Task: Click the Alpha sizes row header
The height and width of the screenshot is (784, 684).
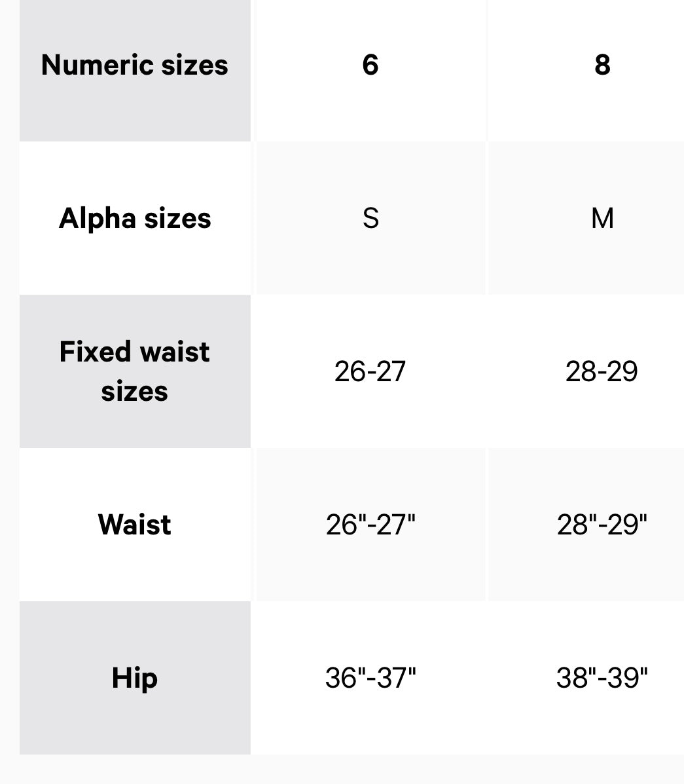Action: point(135,218)
